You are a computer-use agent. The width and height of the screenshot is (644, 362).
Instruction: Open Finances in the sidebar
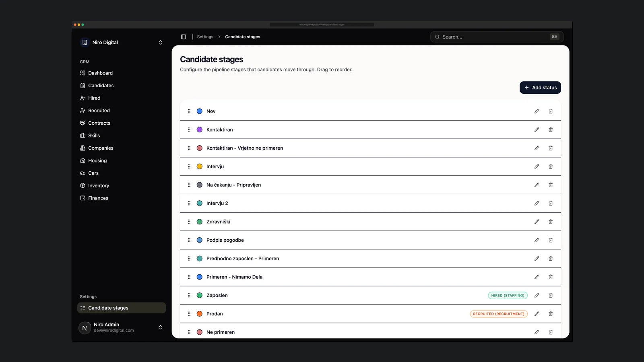click(x=122, y=198)
